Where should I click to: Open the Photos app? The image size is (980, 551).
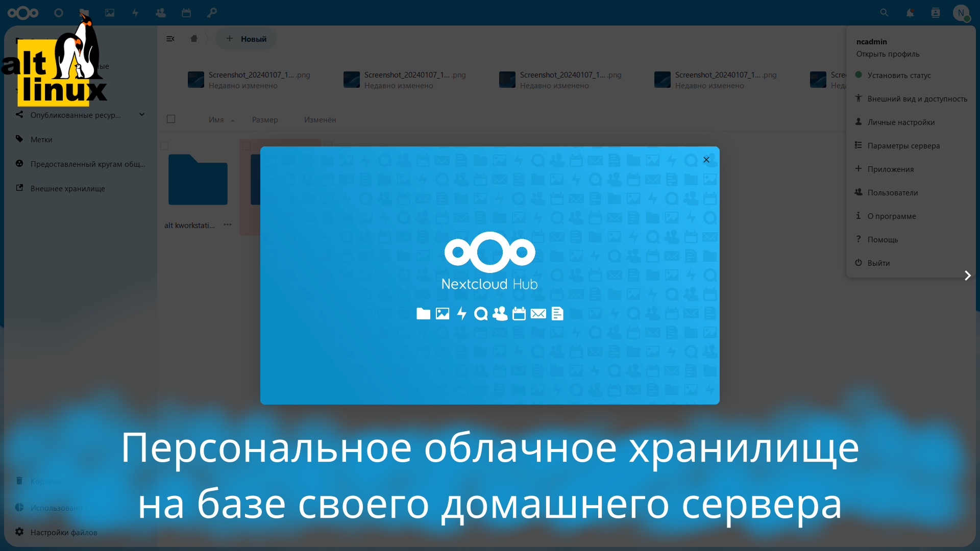[109, 12]
